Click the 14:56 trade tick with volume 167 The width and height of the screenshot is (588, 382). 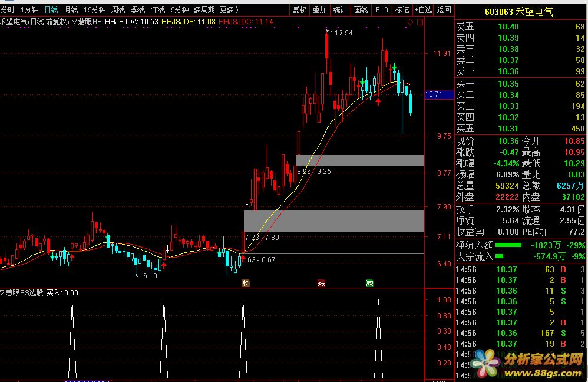(x=521, y=333)
